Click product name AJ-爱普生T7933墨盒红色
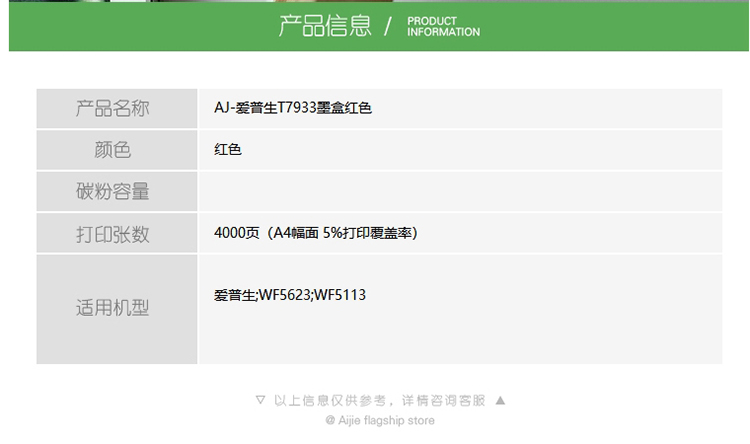The height and width of the screenshot is (444, 750). pyautogui.click(x=293, y=109)
